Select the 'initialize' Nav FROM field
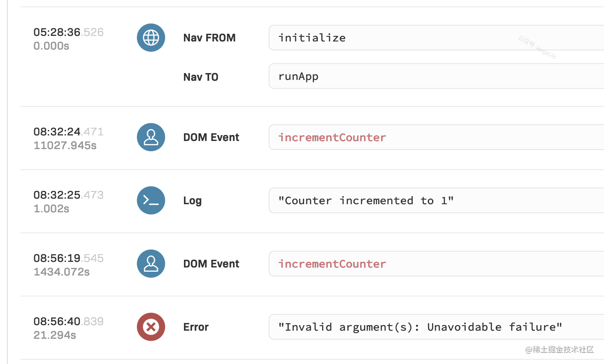The height and width of the screenshot is (364, 604). tap(436, 38)
